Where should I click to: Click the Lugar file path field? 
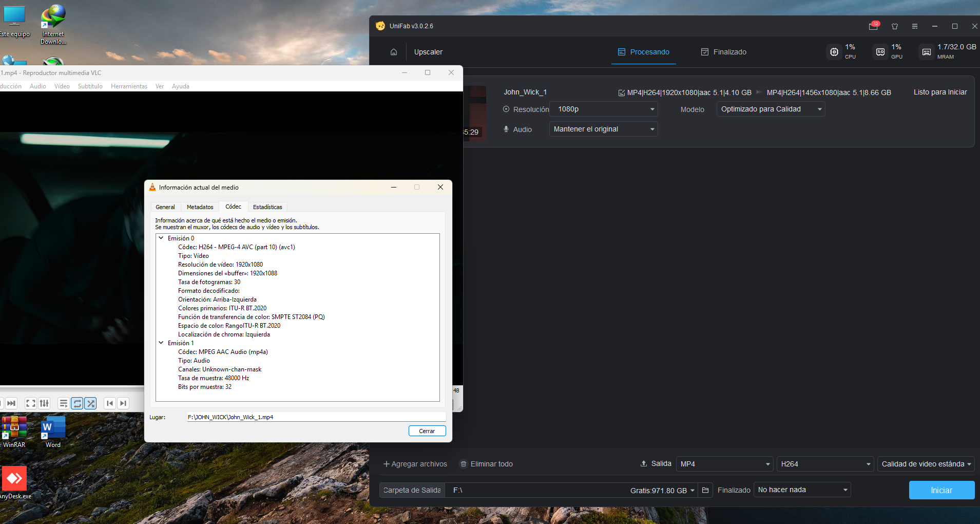(316, 417)
